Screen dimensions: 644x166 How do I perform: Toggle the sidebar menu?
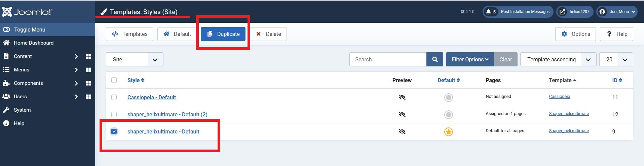coord(47,30)
